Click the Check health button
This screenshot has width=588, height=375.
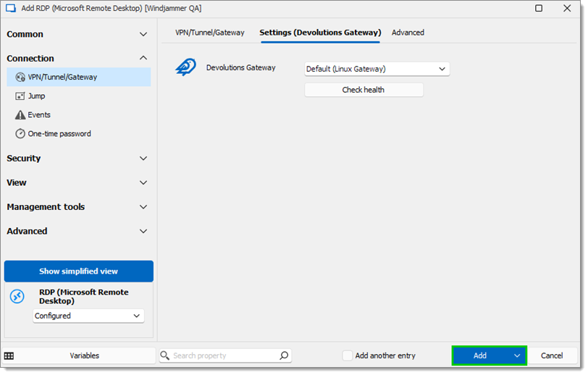(364, 90)
